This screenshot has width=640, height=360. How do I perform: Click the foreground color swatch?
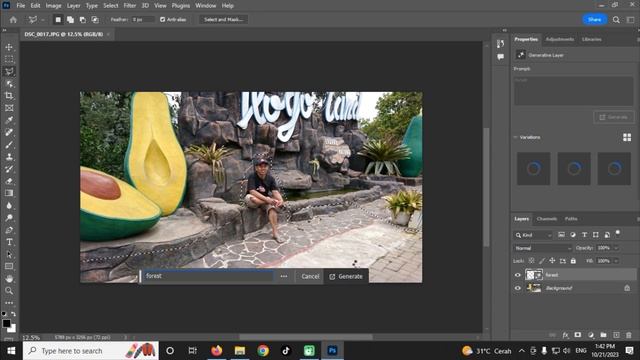(7, 324)
